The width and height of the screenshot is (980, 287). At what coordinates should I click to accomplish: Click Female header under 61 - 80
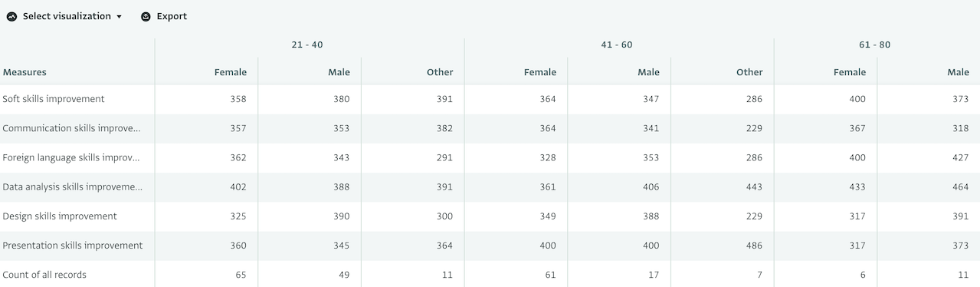point(850,72)
